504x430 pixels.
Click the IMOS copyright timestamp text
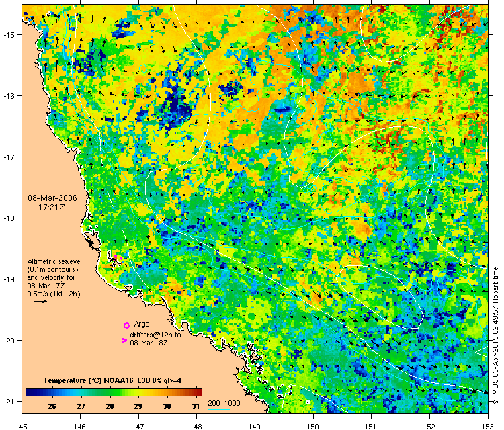pos(496,336)
